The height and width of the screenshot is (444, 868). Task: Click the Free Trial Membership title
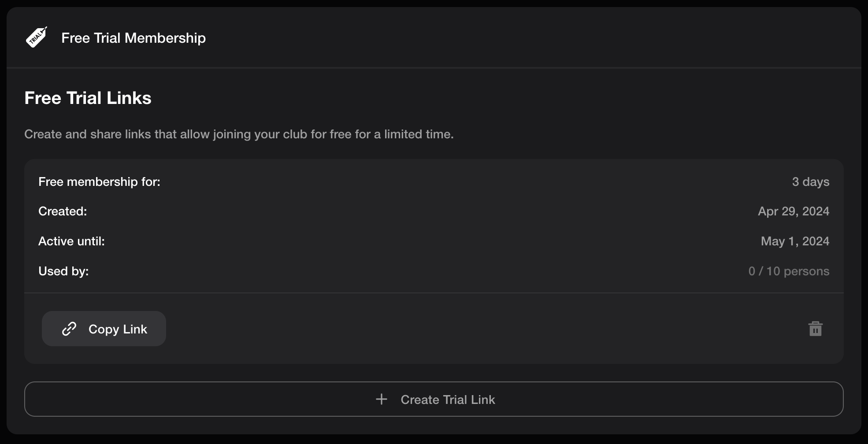pos(134,38)
